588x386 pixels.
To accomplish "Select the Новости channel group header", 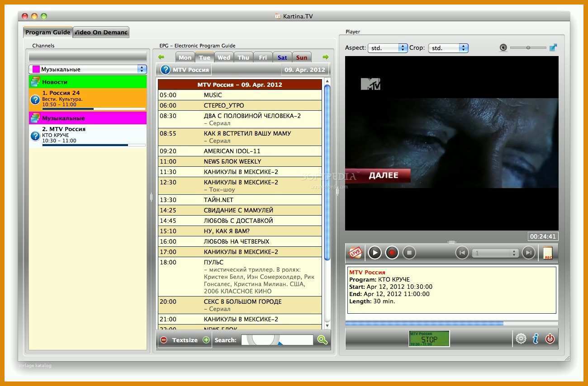I will click(88, 82).
